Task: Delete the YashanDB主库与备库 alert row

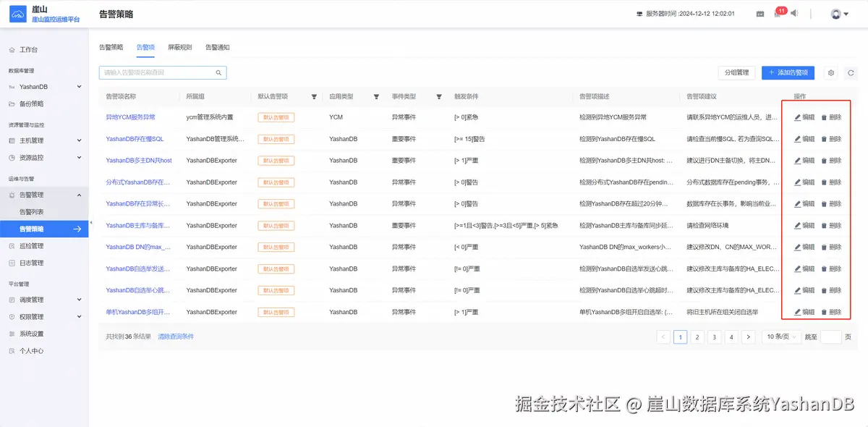Action: (x=831, y=226)
